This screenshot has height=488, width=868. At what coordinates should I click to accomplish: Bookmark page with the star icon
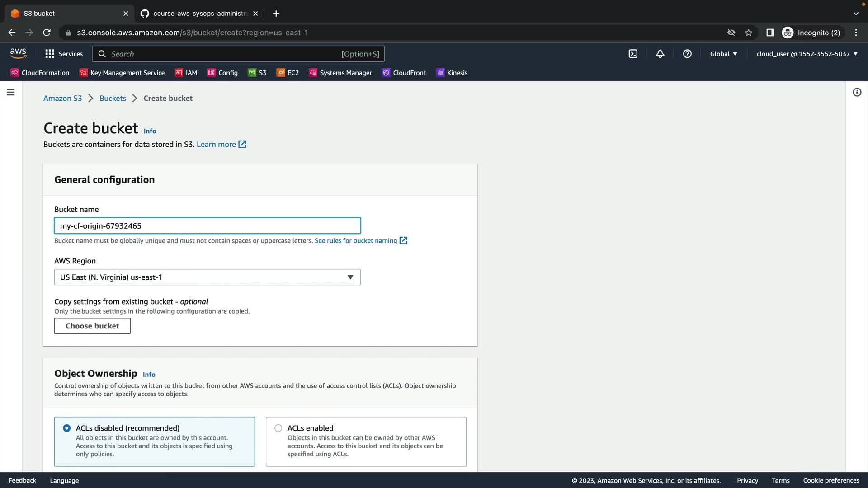point(749,33)
